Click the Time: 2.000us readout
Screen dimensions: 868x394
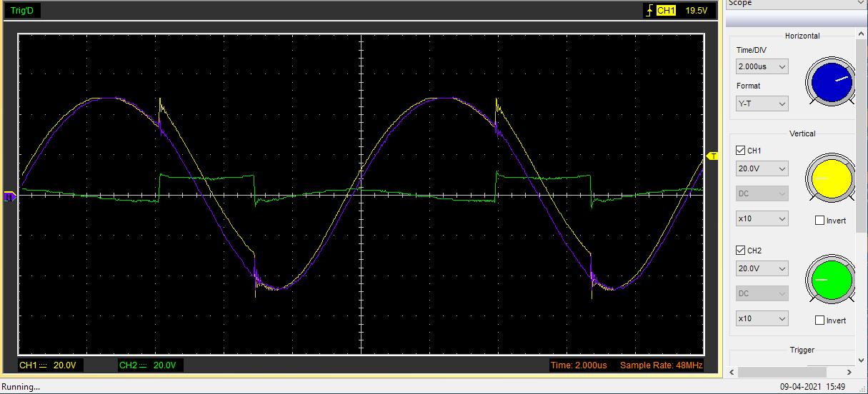click(x=579, y=365)
